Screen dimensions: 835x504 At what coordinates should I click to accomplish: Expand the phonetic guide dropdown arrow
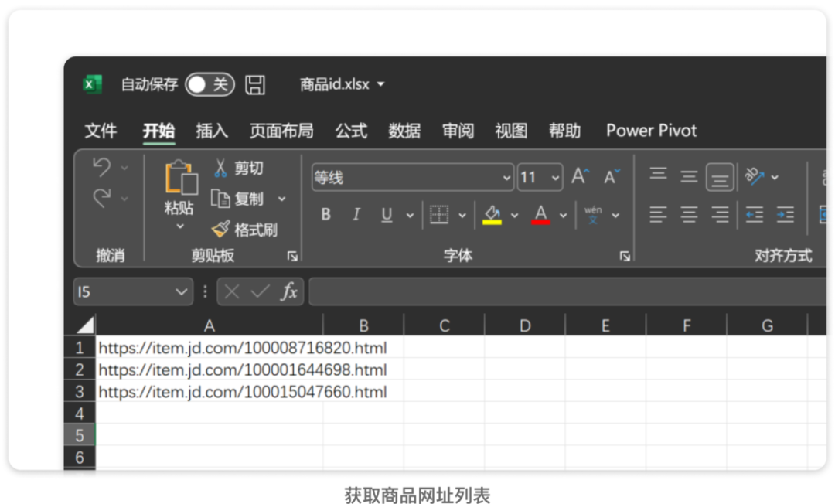coord(615,216)
